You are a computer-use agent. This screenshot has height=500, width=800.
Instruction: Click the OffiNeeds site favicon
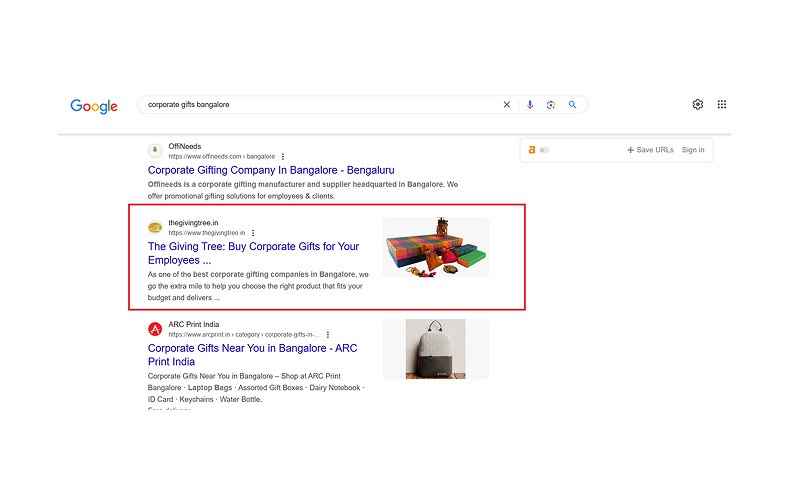point(155,151)
